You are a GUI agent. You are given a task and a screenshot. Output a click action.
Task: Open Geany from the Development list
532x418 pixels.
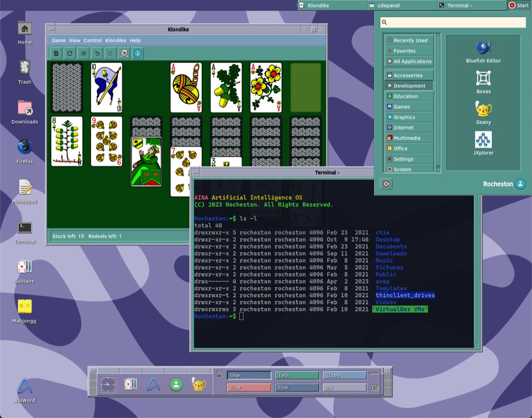point(483,113)
